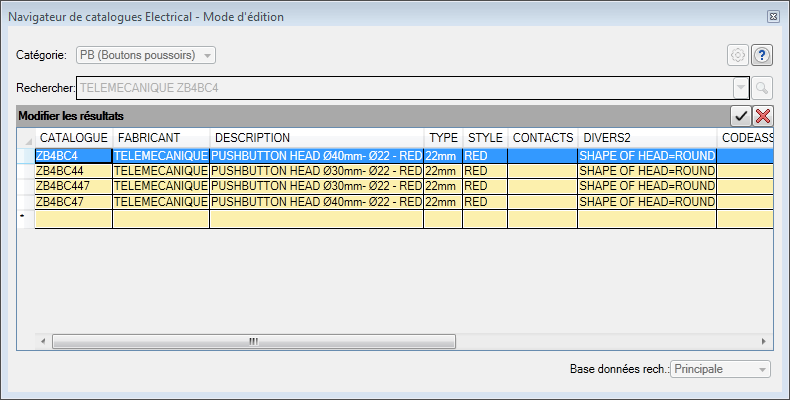790x400 pixels.
Task: Click the new-row empty CATALOGUE cell
Action: pyautogui.click(x=74, y=219)
